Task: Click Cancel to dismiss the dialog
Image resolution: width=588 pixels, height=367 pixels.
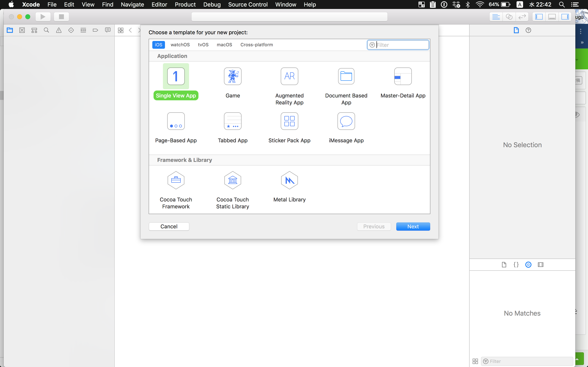Action: pos(168,226)
